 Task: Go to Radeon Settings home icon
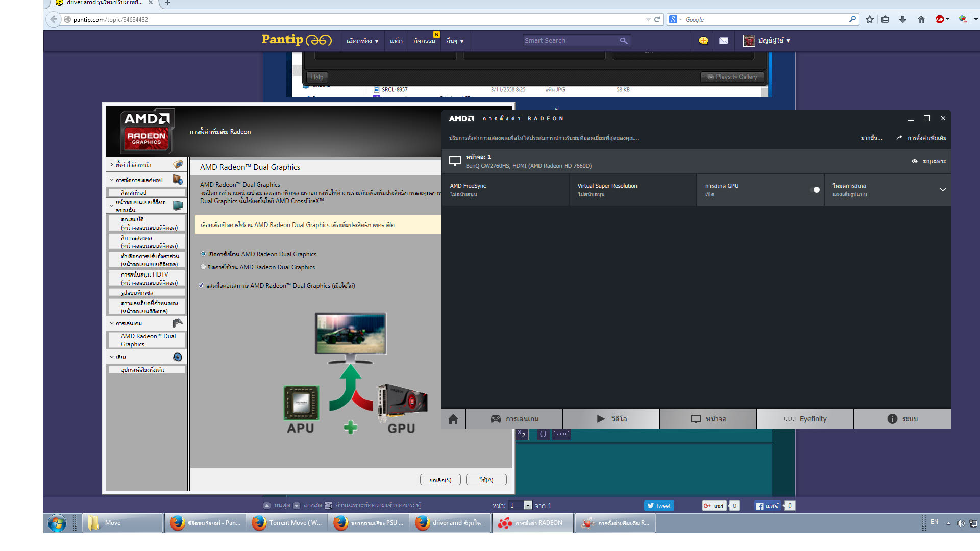[453, 419]
